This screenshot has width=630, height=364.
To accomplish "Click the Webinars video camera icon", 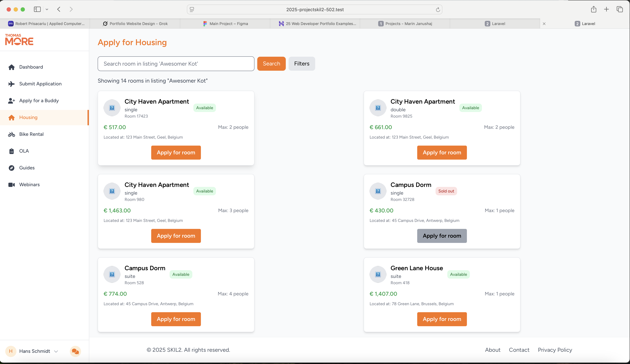I will click(x=12, y=184).
